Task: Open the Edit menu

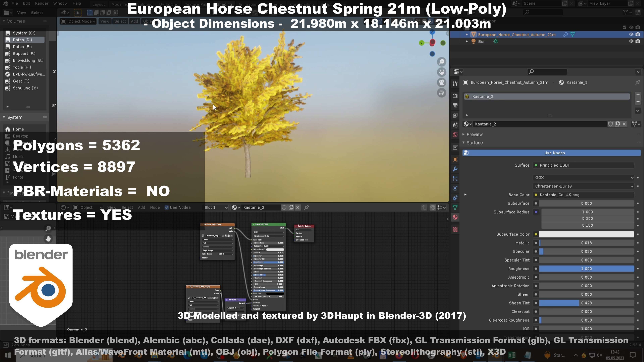Action: (x=26, y=4)
